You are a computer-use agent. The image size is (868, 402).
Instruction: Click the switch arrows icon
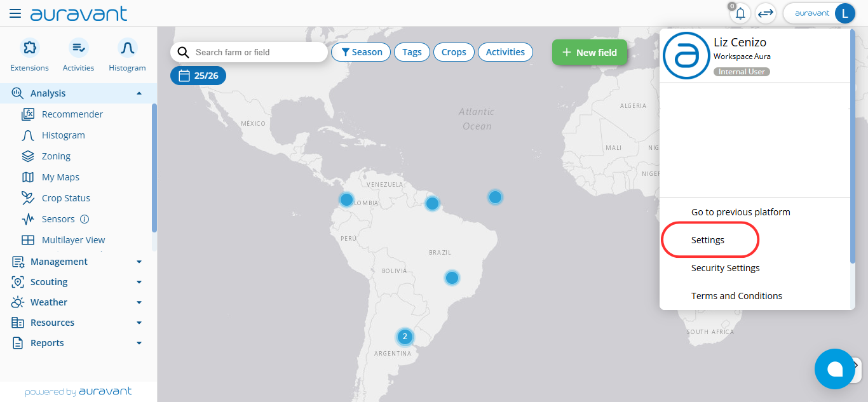pyautogui.click(x=766, y=13)
